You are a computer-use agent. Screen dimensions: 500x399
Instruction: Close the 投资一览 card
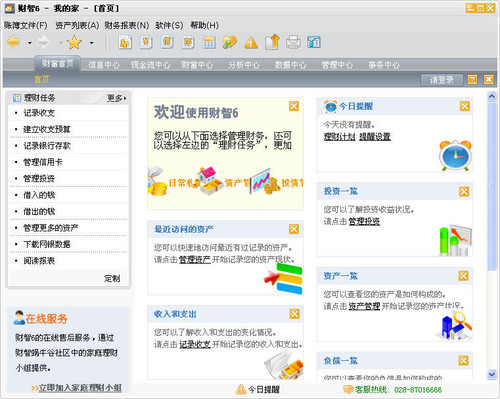tap(464, 192)
